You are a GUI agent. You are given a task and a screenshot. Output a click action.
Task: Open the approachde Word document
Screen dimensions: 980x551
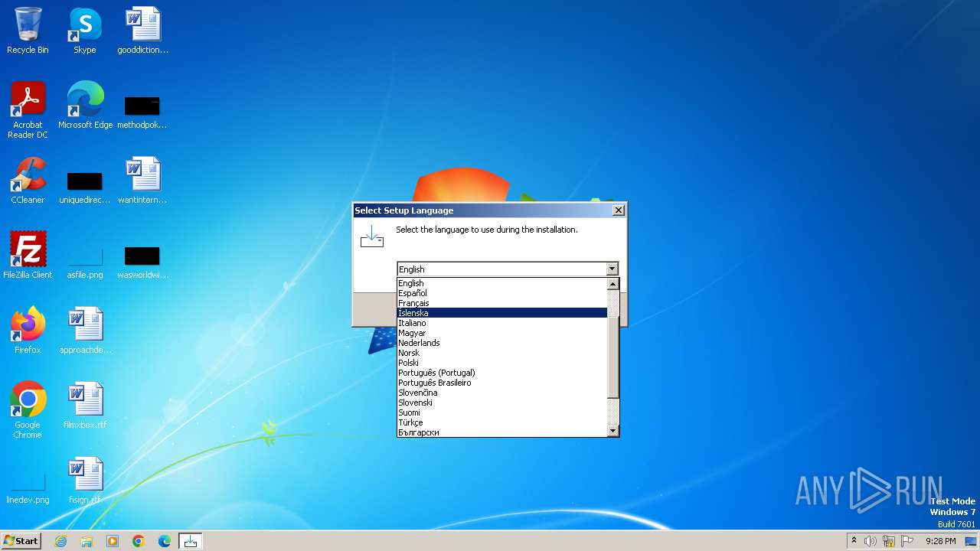pos(85,331)
